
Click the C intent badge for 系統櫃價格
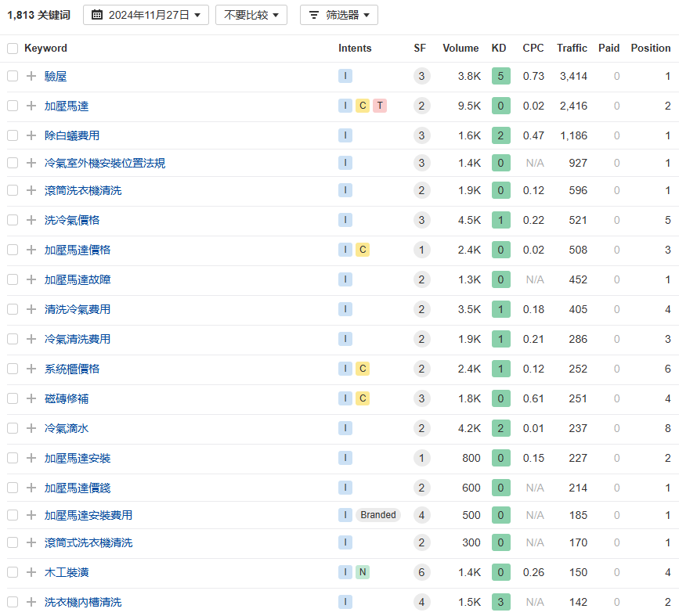point(363,369)
